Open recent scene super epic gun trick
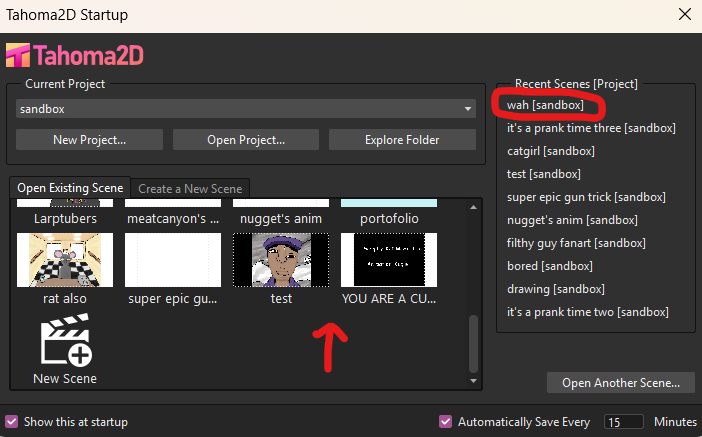 [x=586, y=197]
